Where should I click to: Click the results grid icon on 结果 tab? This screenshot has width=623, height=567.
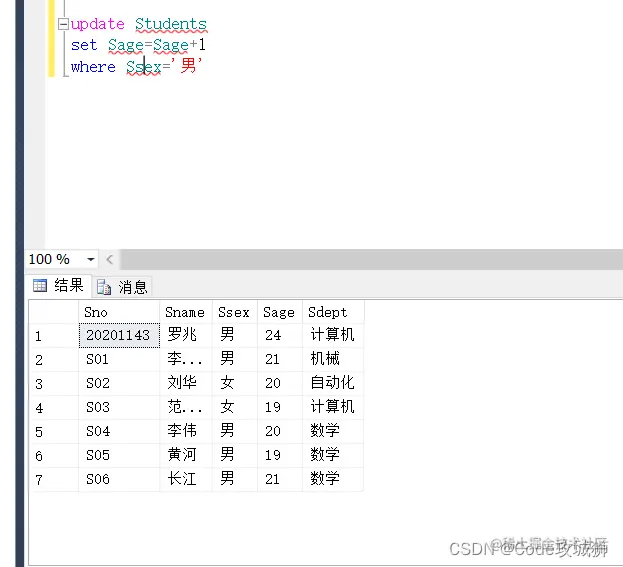point(40,285)
